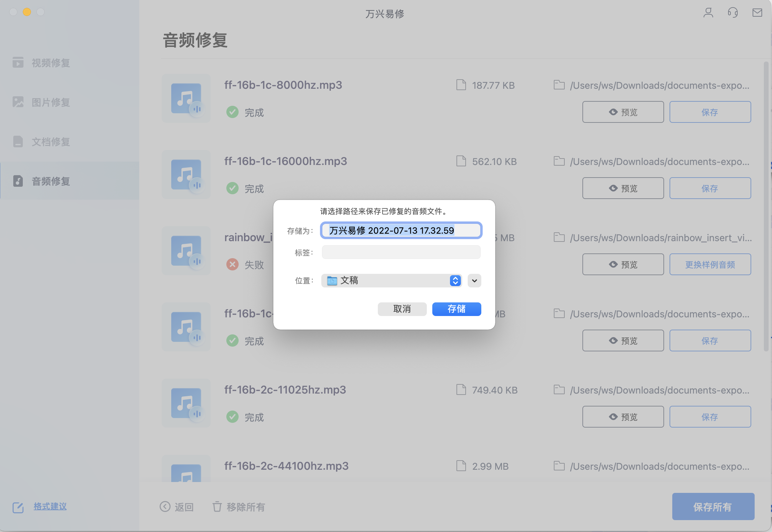
Task: Select the 视频修复 sidebar icon
Action: tap(18, 63)
